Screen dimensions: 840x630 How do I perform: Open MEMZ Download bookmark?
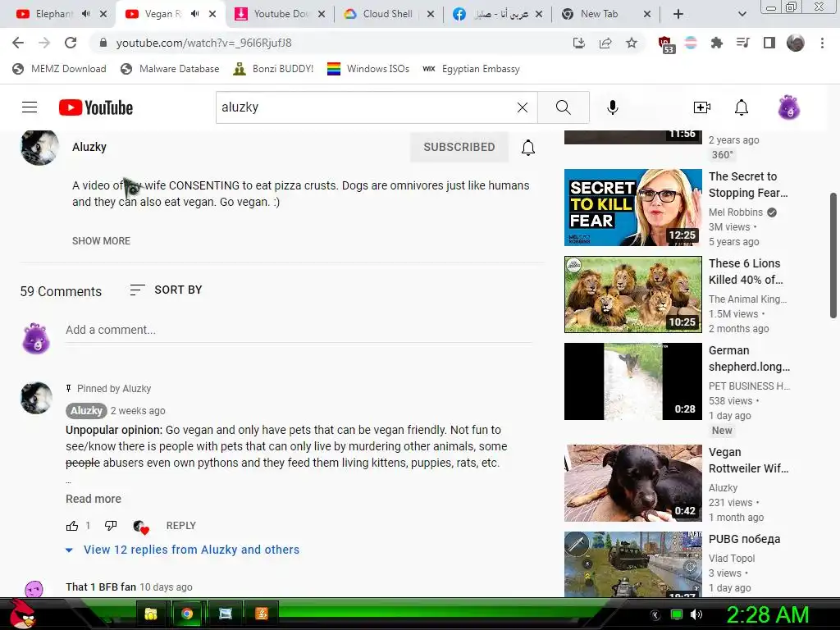tap(59, 69)
